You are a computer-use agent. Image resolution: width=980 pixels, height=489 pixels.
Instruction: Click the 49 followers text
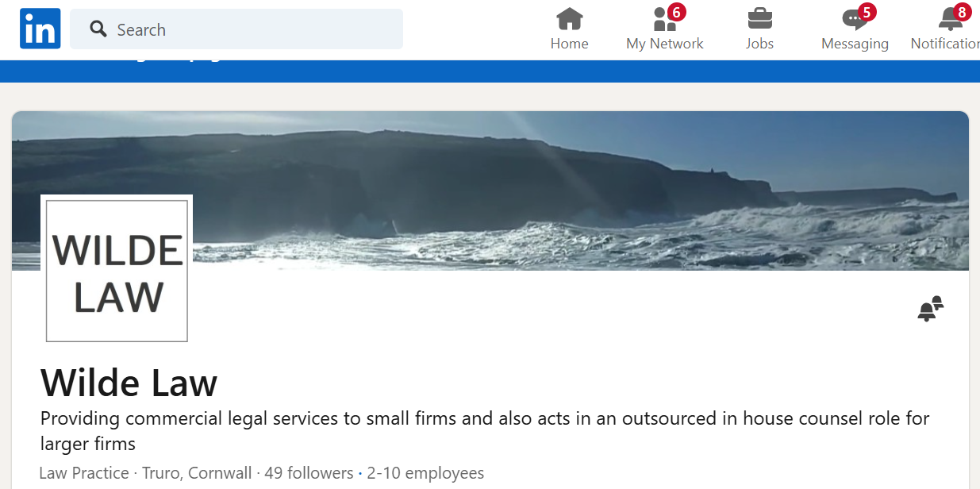309,473
